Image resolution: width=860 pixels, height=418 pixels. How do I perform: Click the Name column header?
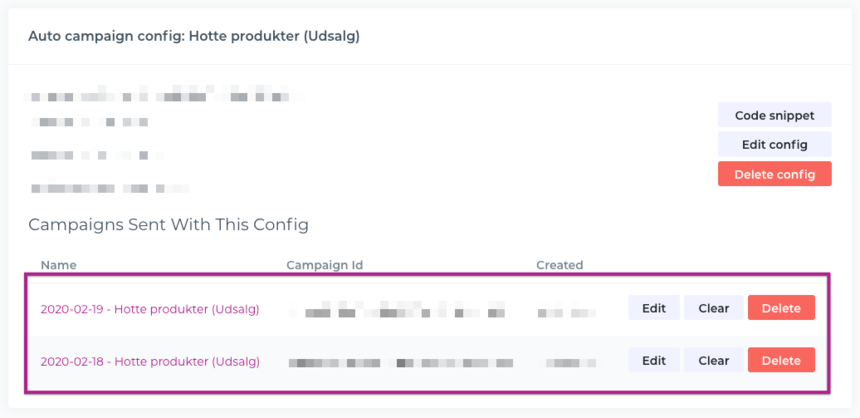pos(59,265)
